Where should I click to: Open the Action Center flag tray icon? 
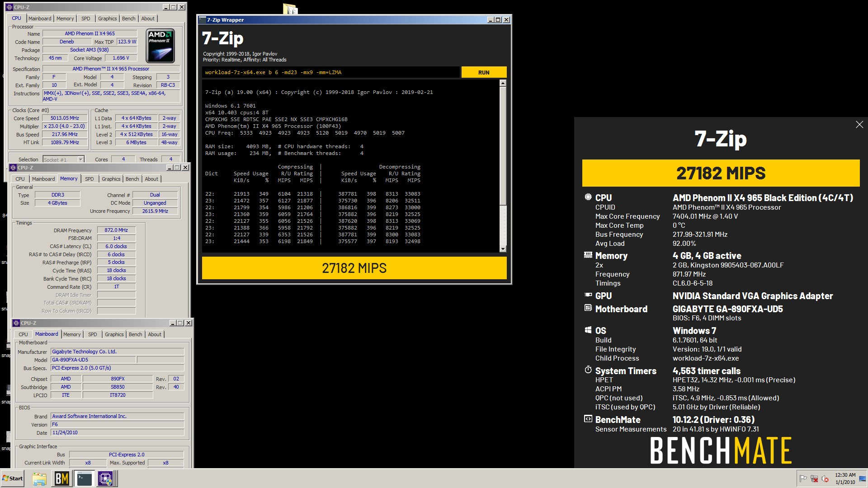pyautogui.click(x=803, y=479)
